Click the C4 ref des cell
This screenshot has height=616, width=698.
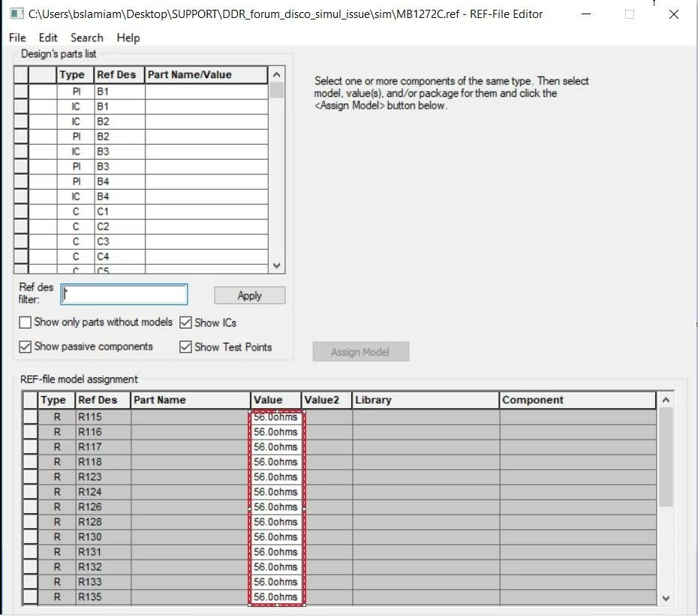click(120, 257)
